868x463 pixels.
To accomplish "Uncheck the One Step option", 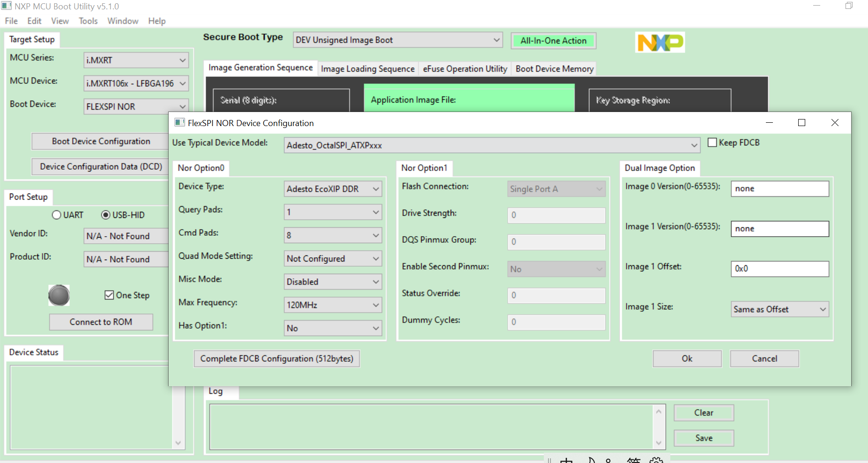I will point(110,295).
